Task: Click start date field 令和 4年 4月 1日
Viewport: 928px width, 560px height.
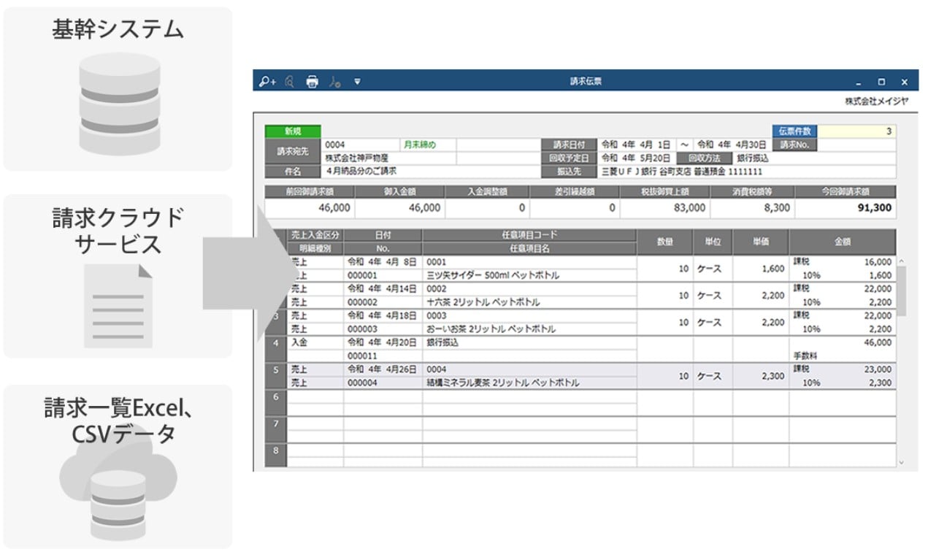Action: (637, 145)
